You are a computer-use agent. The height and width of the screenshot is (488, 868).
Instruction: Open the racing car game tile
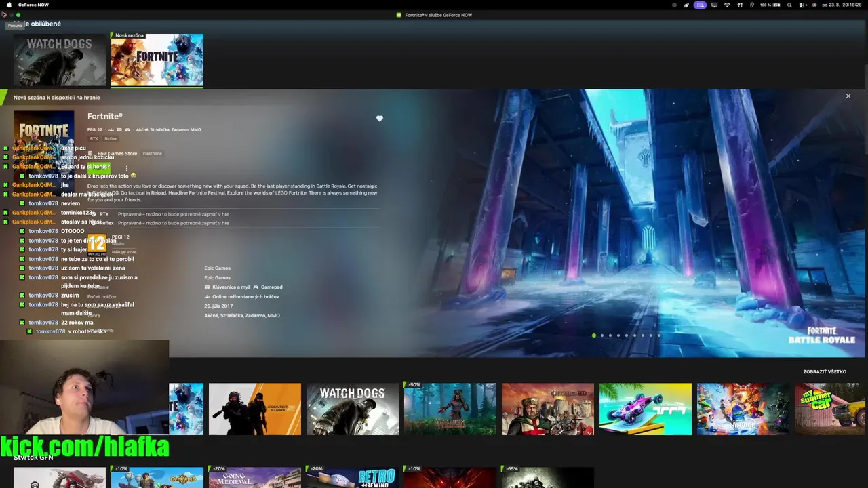(x=646, y=409)
